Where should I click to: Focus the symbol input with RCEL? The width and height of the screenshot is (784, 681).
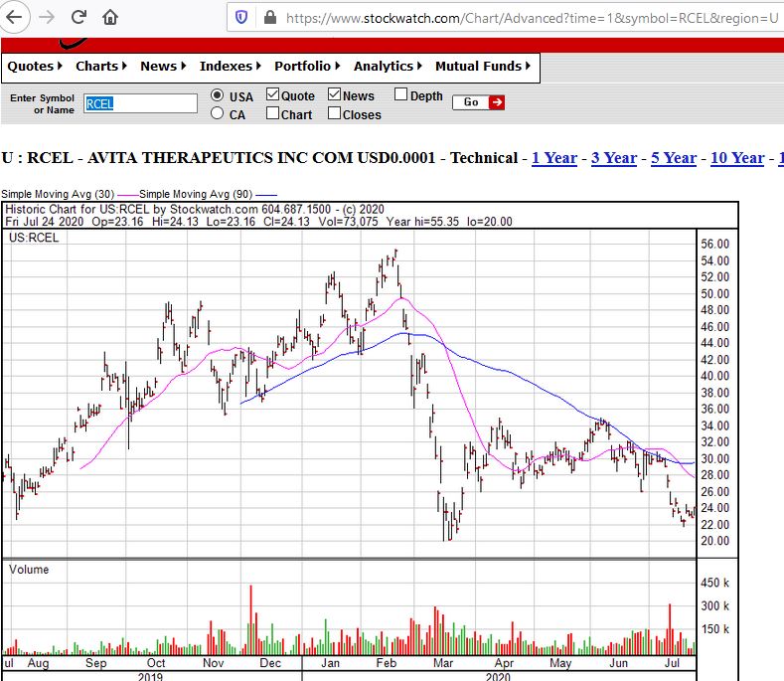140,103
